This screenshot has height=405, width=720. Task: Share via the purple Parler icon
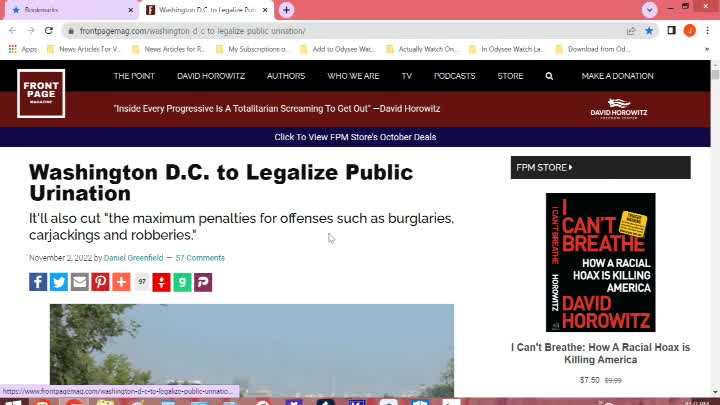(203, 282)
